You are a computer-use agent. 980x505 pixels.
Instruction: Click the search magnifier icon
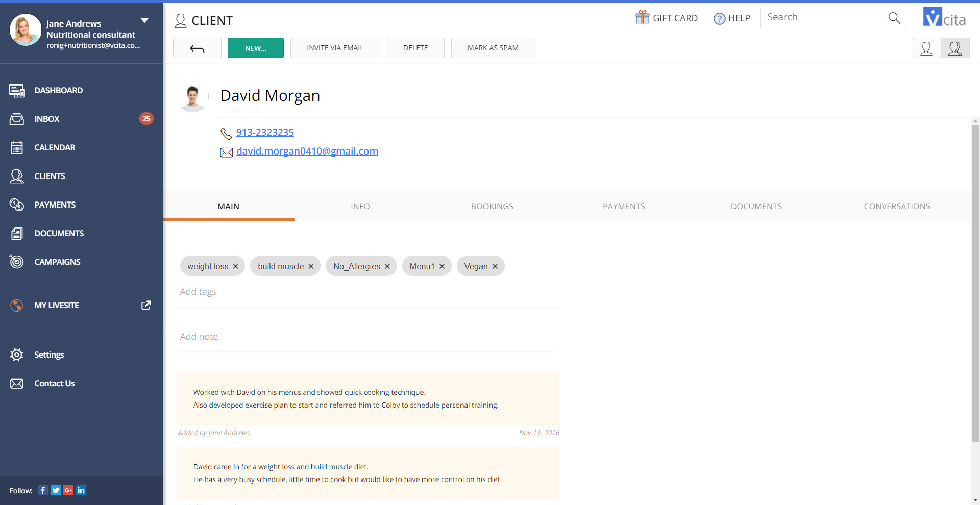(x=894, y=18)
